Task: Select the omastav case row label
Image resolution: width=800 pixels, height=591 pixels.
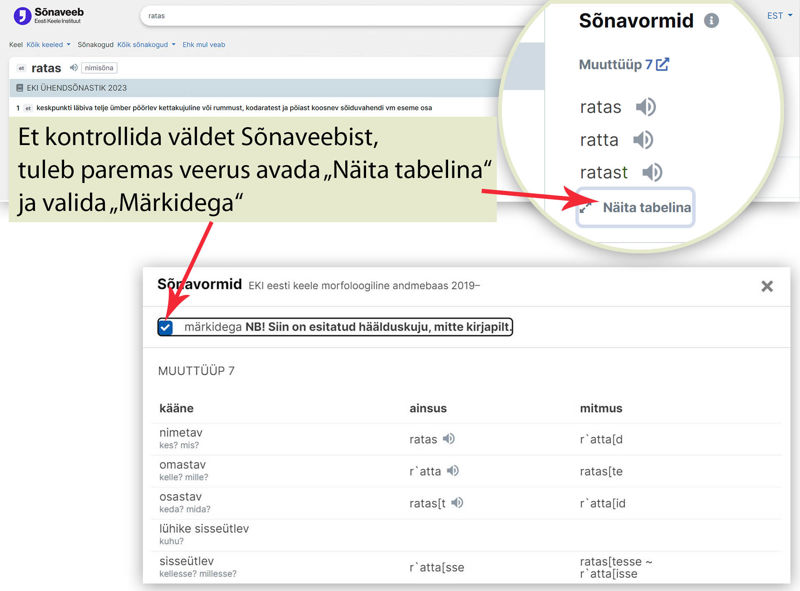Action: 183,465
